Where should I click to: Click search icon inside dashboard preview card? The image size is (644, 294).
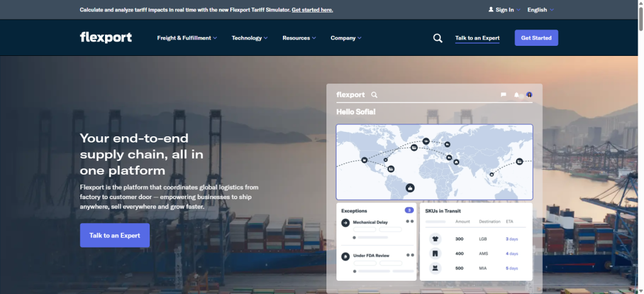374,95
